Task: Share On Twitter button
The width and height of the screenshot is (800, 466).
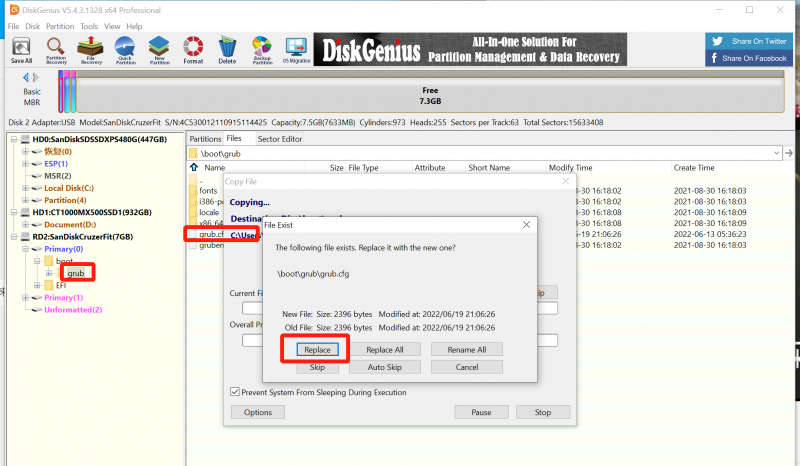Action: (x=749, y=41)
